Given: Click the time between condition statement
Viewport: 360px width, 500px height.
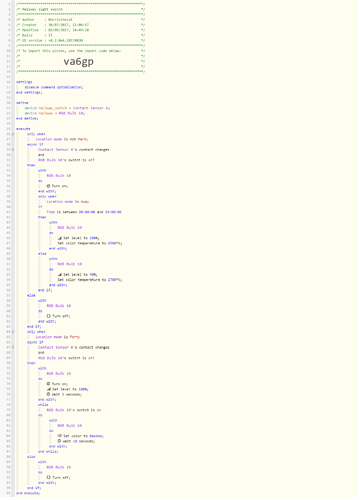Looking at the screenshot, I should (84, 212).
